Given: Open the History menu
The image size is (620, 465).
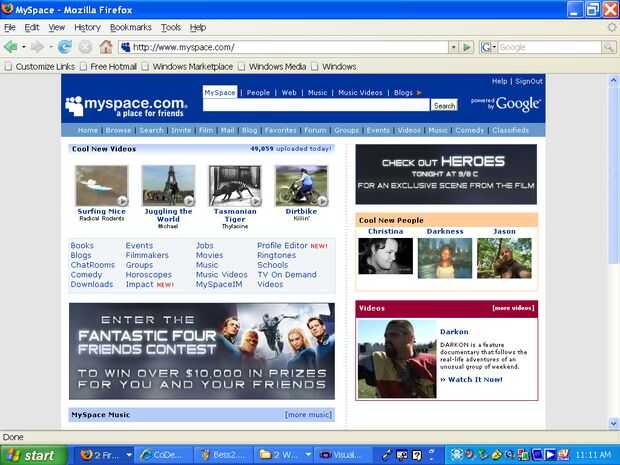Looking at the screenshot, I should pos(87,27).
